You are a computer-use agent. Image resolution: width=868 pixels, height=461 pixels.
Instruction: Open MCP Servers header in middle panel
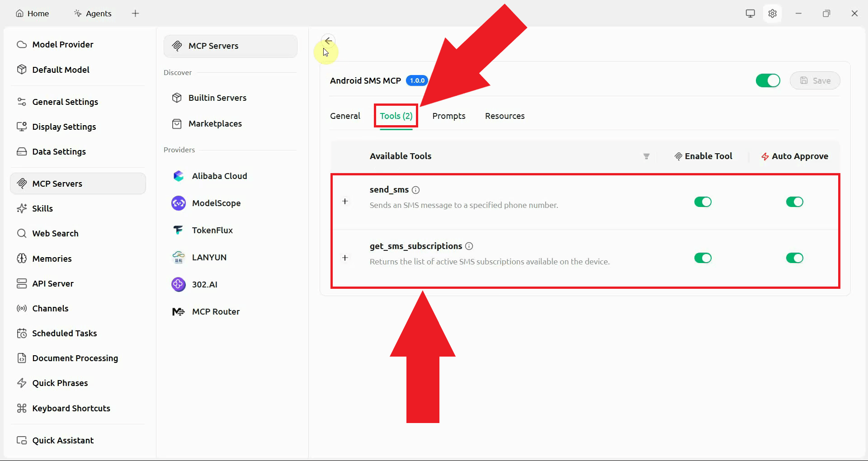[x=231, y=46]
